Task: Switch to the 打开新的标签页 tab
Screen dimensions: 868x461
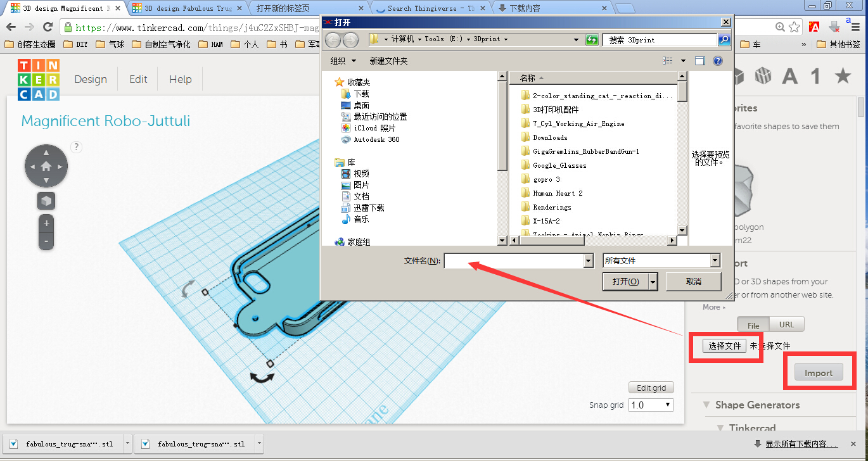Action: (310, 8)
